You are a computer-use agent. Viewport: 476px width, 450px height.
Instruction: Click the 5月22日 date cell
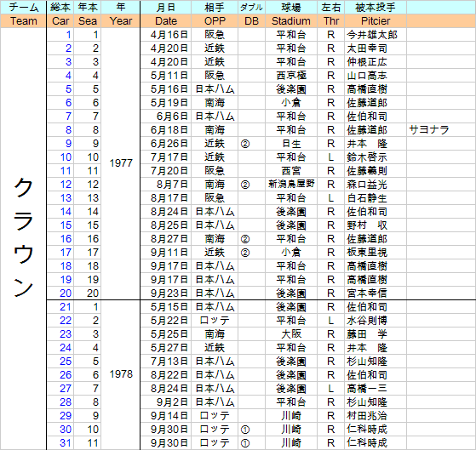166,321
